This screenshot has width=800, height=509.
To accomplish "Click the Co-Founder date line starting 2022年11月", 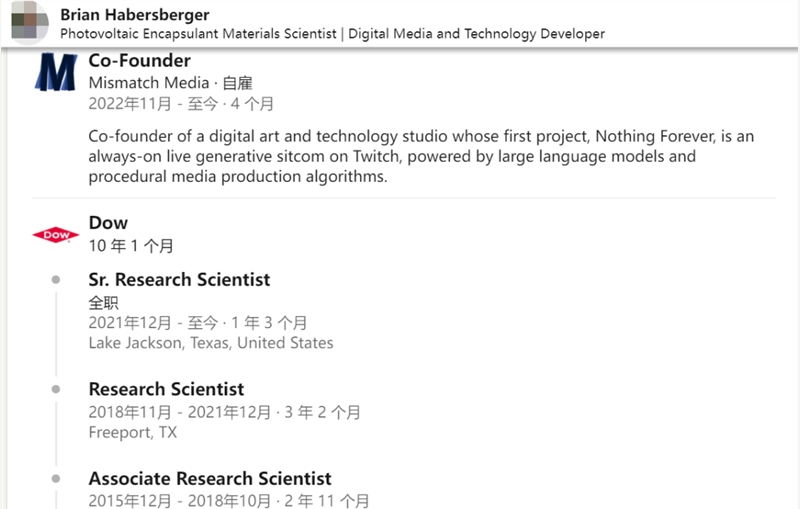I will [181, 104].
